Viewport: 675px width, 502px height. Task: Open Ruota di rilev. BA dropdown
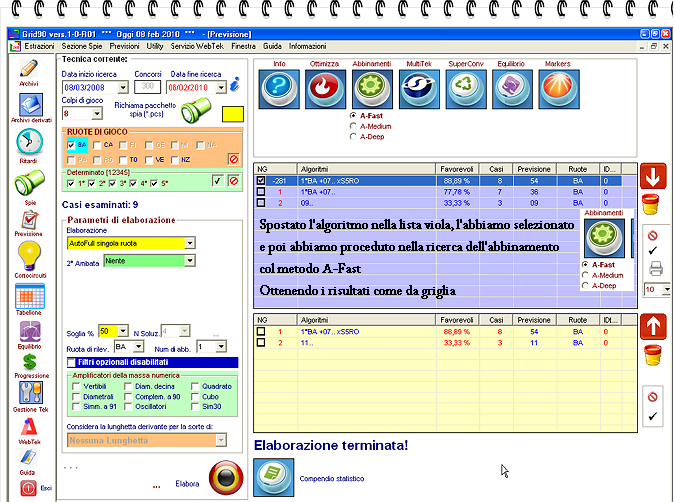(139, 347)
